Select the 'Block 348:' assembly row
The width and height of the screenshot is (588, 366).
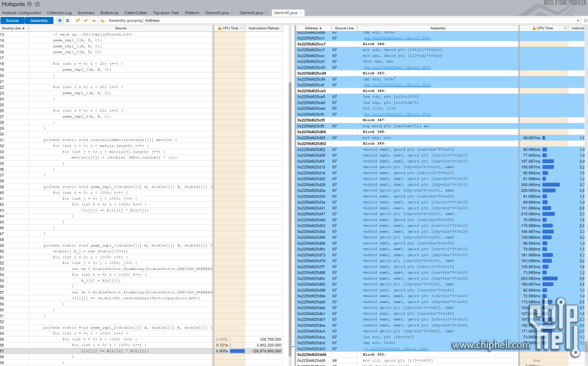pos(440,132)
